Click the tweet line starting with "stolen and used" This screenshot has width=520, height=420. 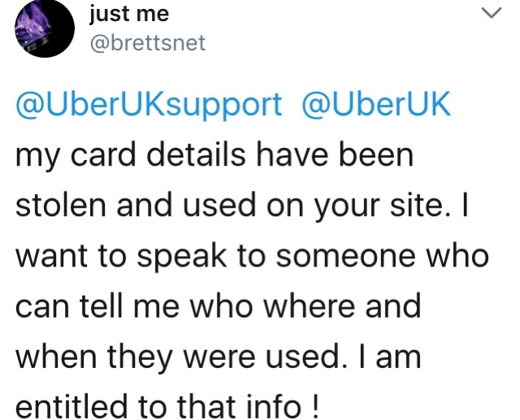click(x=242, y=206)
